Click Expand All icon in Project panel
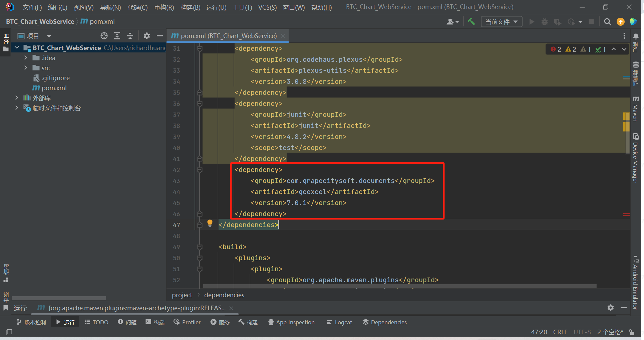Viewport: 644px width, 340px height. pyautogui.click(x=117, y=36)
